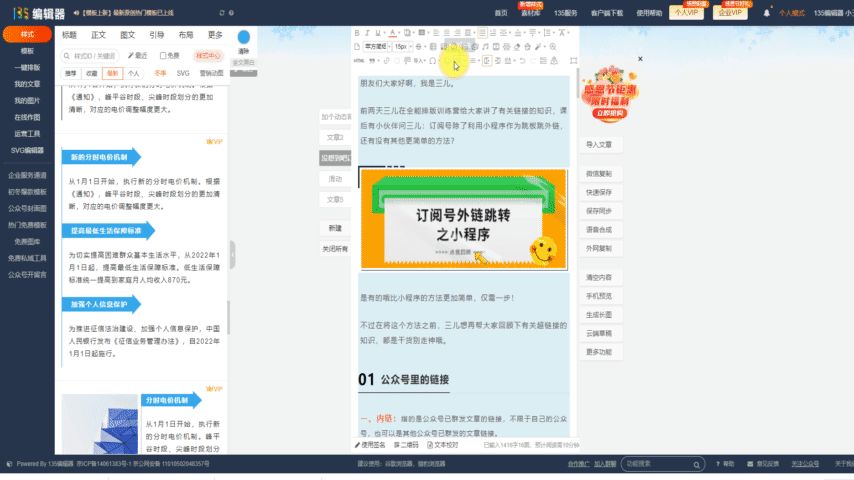Viewport: 854px width, 480px height.
Task: Align text right in toolbar
Action: (x=458, y=33)
